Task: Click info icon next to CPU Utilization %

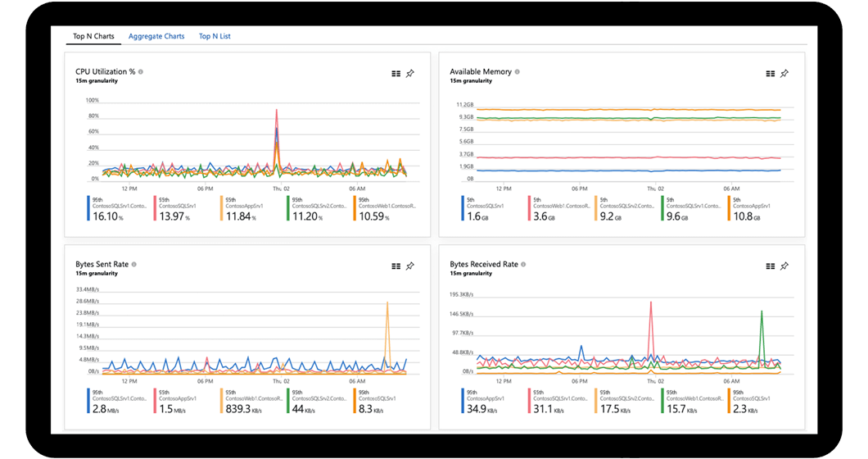Action: click(141, 71)
